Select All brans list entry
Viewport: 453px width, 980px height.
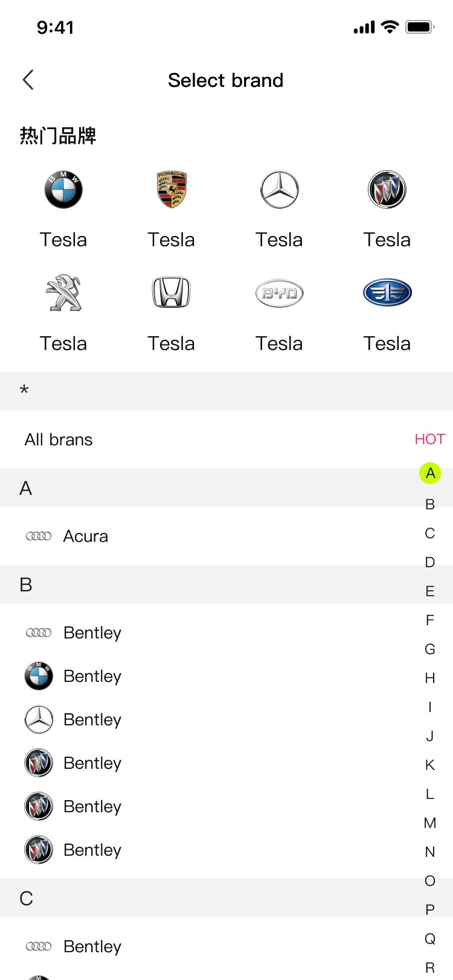coord(59,439)
